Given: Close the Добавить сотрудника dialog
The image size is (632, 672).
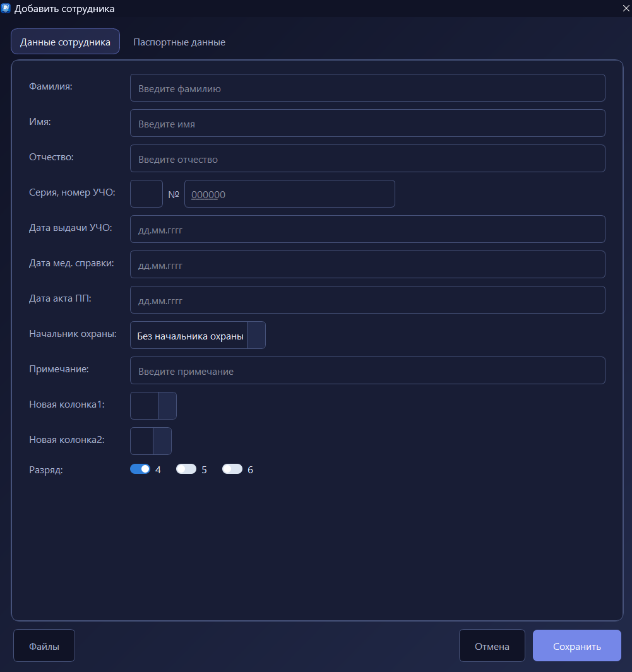Looking at the screenshot, I should click(x=626, y=9).
